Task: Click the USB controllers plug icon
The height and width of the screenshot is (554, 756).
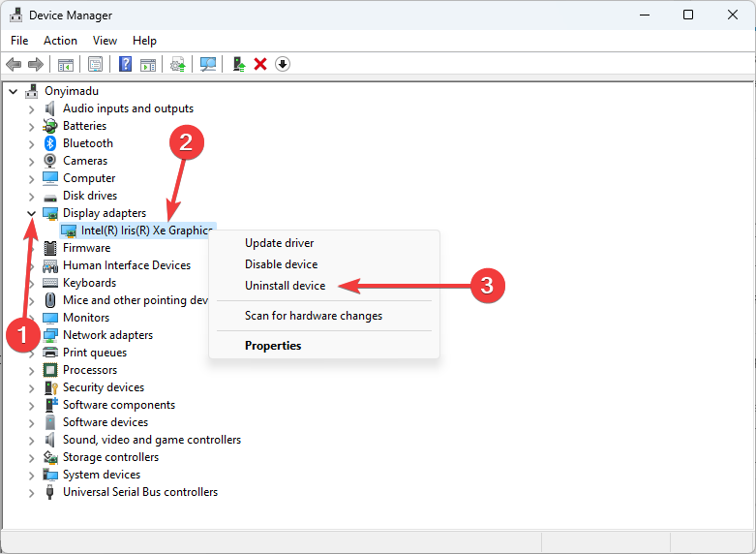Action: [49, 492]
